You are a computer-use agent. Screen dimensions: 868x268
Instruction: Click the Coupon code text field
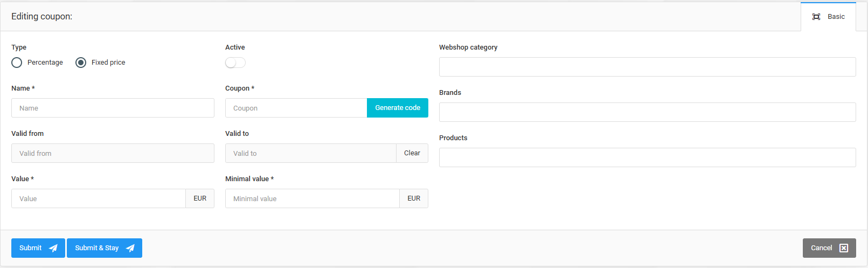296,108
